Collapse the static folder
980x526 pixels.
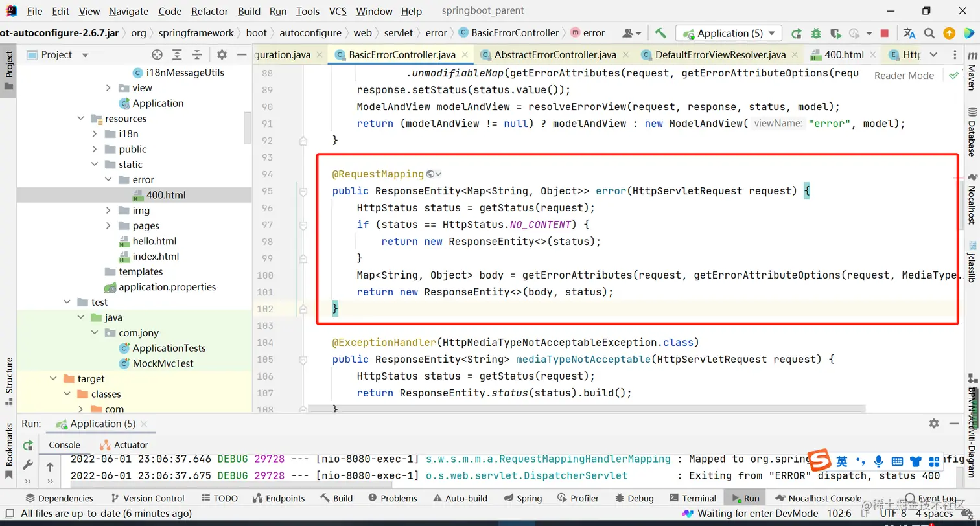pyautogui.click(x=95, y=165)
